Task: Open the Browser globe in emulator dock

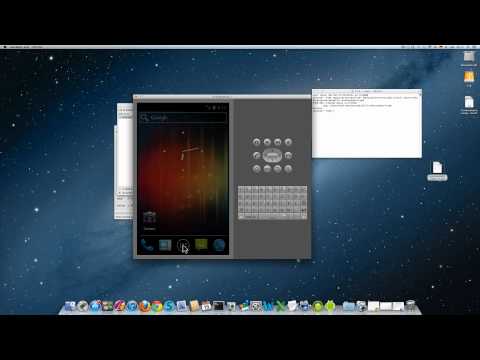Action: coord(219,245)
